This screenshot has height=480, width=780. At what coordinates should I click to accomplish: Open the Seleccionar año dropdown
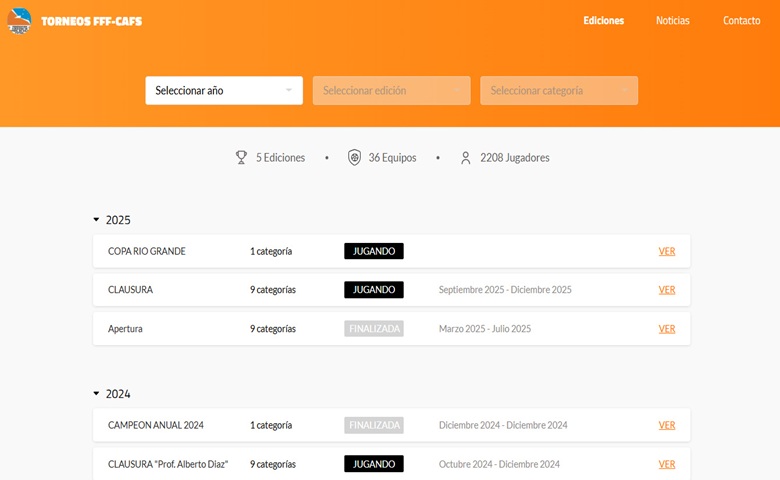(x=224, y=91)
